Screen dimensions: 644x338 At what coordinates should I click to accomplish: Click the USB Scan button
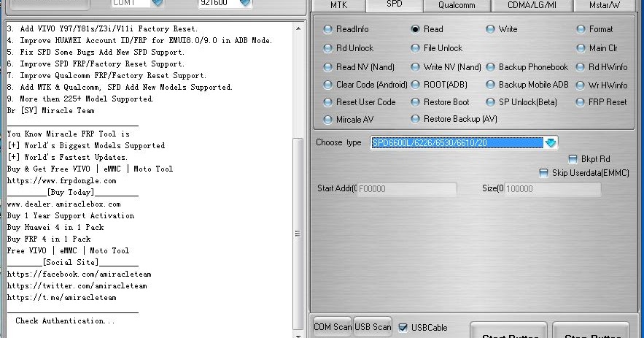(x=373, y=327)
